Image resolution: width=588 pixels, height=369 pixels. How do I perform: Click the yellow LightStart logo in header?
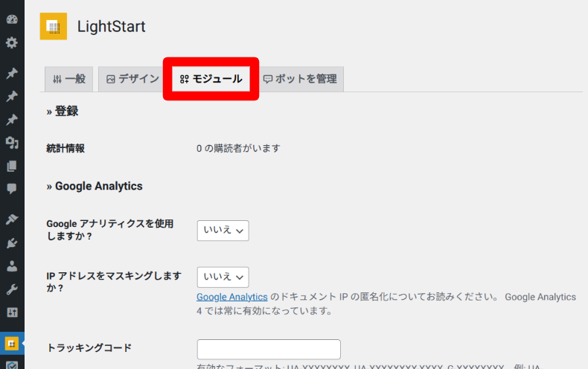[54, 26]
